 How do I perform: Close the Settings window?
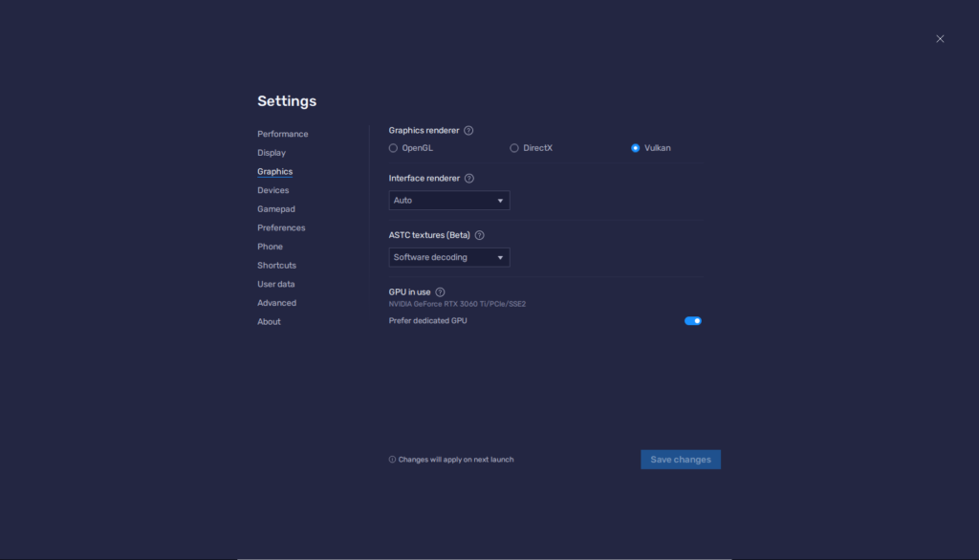click(940, 38)
